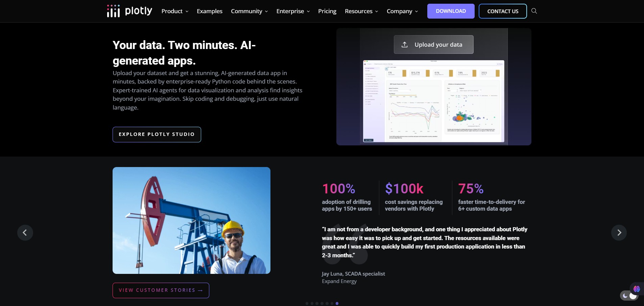Viewport: 644px width, 306px height.
Task: Expand the Product dropdown menu
Action: (175, 11)
